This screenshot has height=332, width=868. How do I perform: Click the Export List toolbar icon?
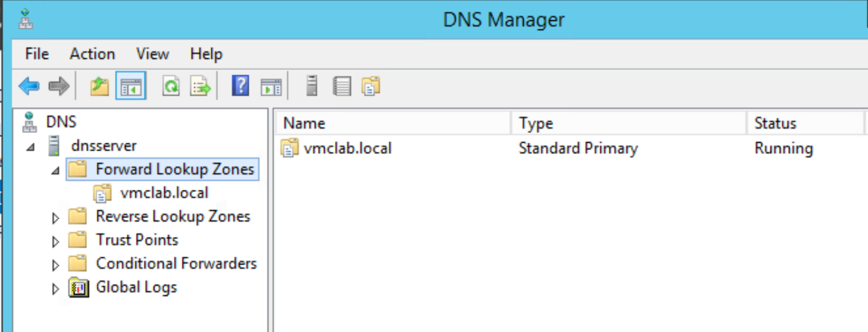[201, 86]
